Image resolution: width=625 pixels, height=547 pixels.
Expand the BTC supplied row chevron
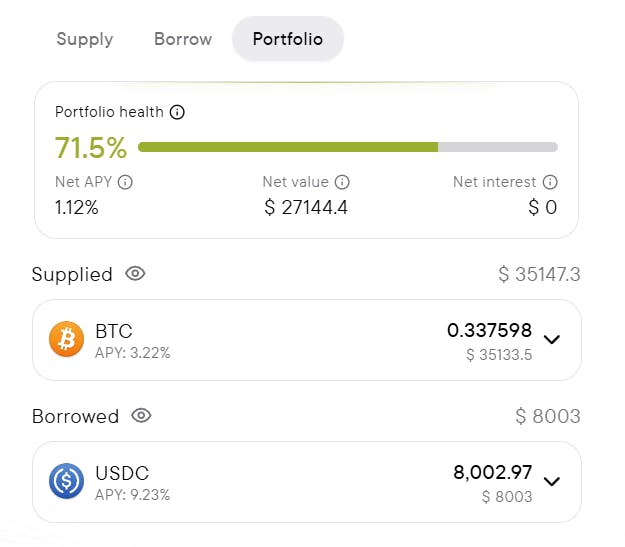(x=551, y=340)
